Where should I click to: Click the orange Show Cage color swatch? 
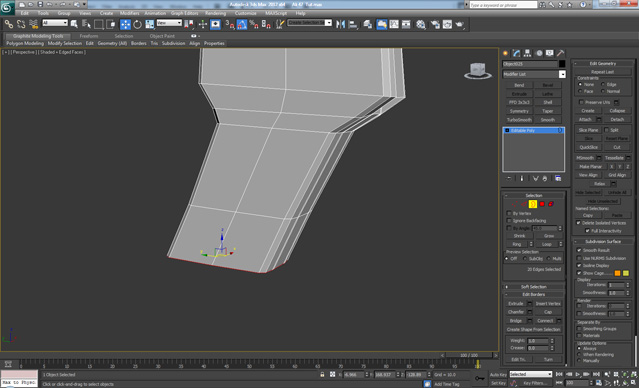617,273
